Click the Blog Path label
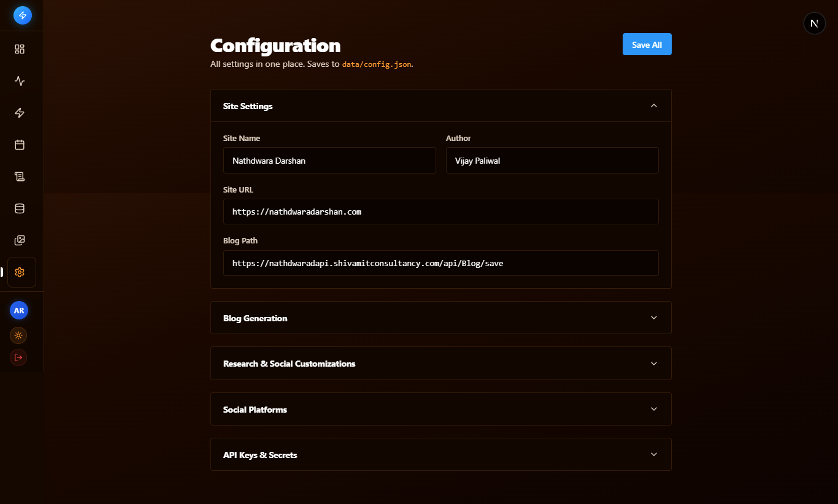This screenshot has height=504, width=838. pyautogui.click(x=240, y=241)
